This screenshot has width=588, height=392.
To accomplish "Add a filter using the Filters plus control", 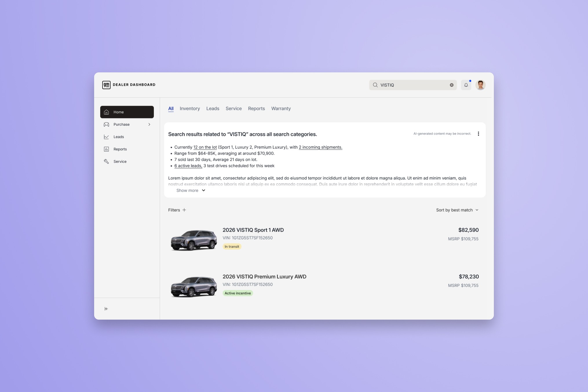I will tap(185, 210).
